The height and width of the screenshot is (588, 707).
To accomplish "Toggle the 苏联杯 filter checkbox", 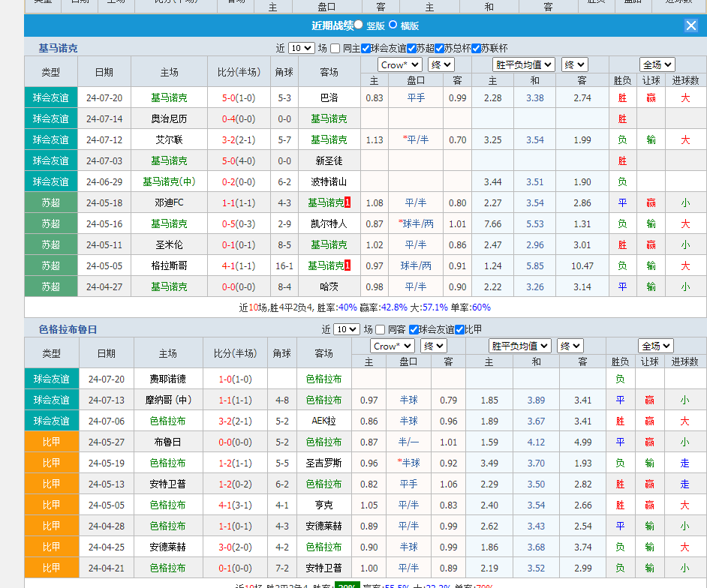I will 476,48.
